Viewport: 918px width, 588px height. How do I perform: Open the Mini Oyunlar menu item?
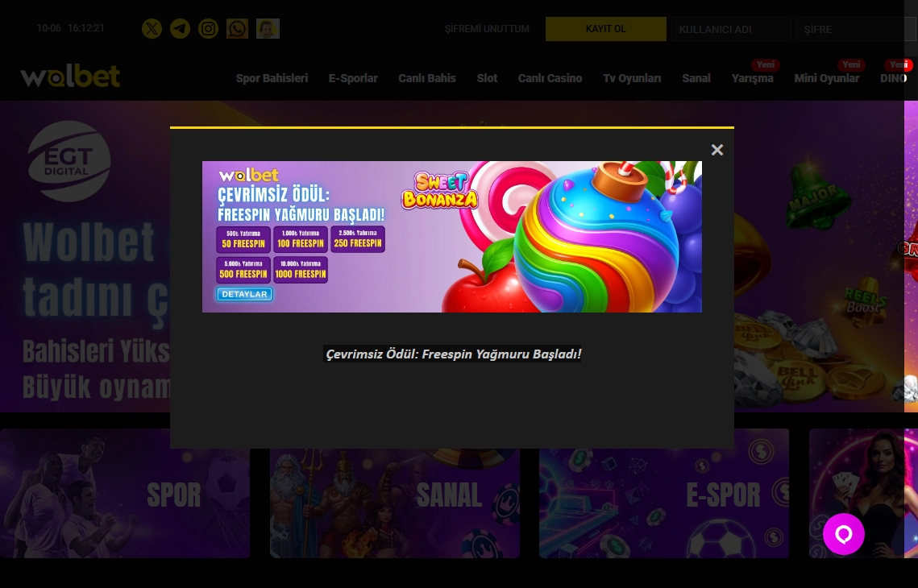(x=827, y=78)
